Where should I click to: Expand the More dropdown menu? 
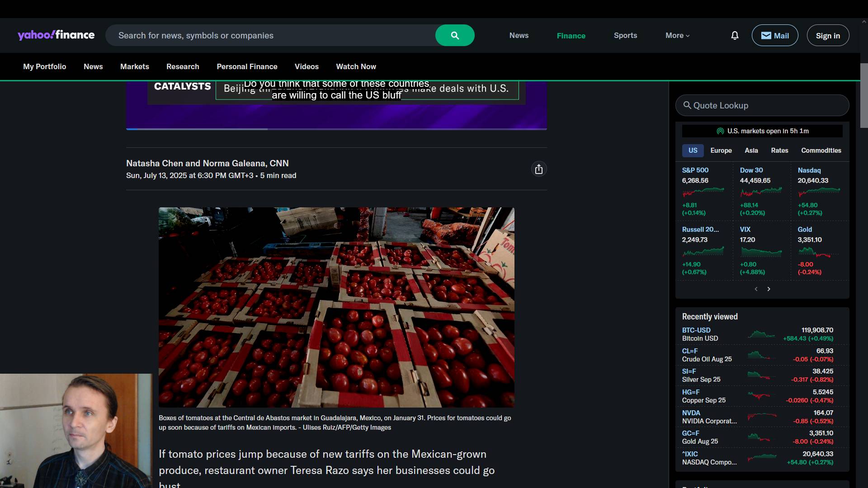pyautogui.click(x=677, y=35)
